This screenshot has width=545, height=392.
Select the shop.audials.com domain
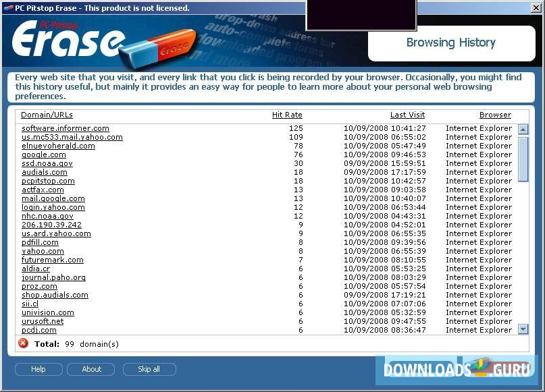55,295
